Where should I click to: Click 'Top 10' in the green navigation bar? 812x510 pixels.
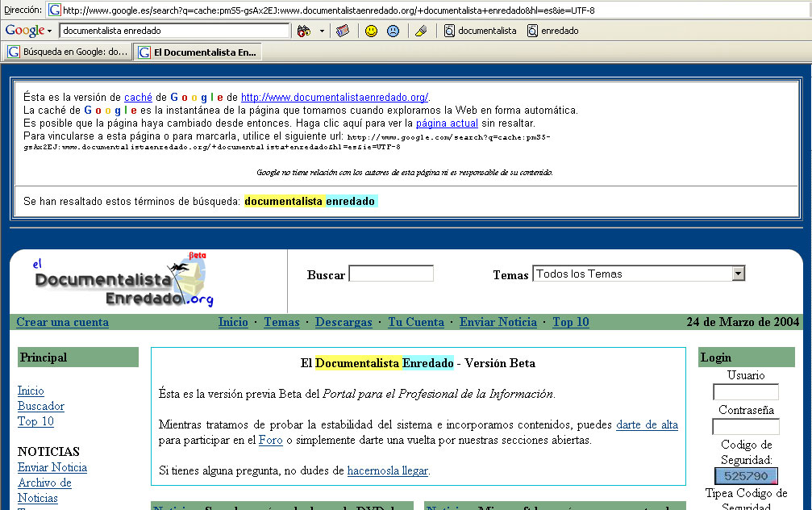(571, 322)
